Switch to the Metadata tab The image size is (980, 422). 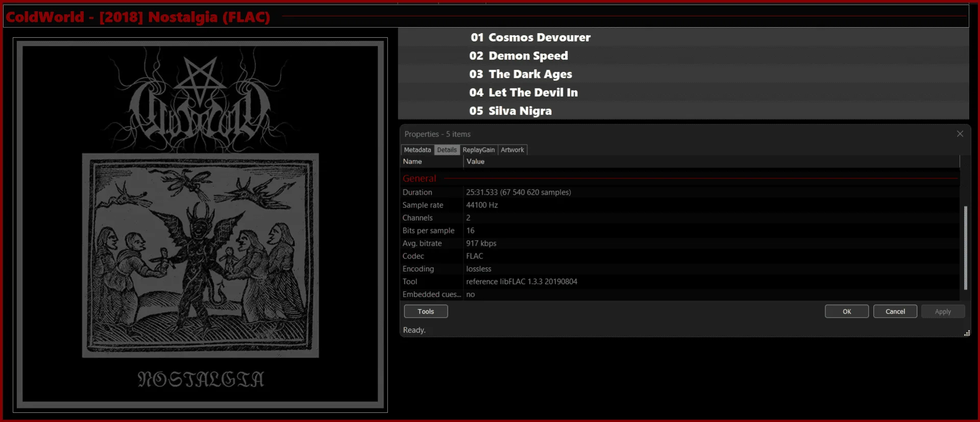pyautogui.click(x=417, y=150)
